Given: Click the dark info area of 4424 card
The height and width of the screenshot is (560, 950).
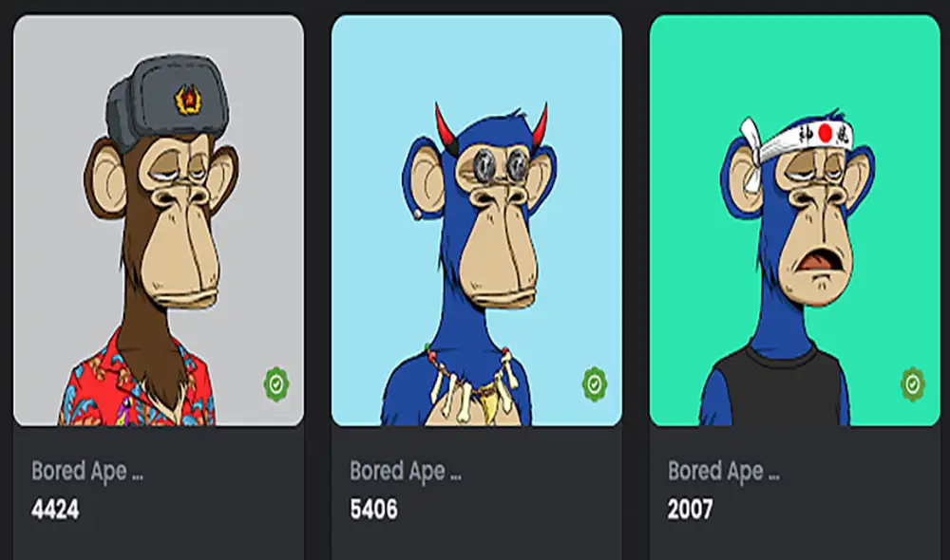Looking at the screenshot, I should [159, 493].
